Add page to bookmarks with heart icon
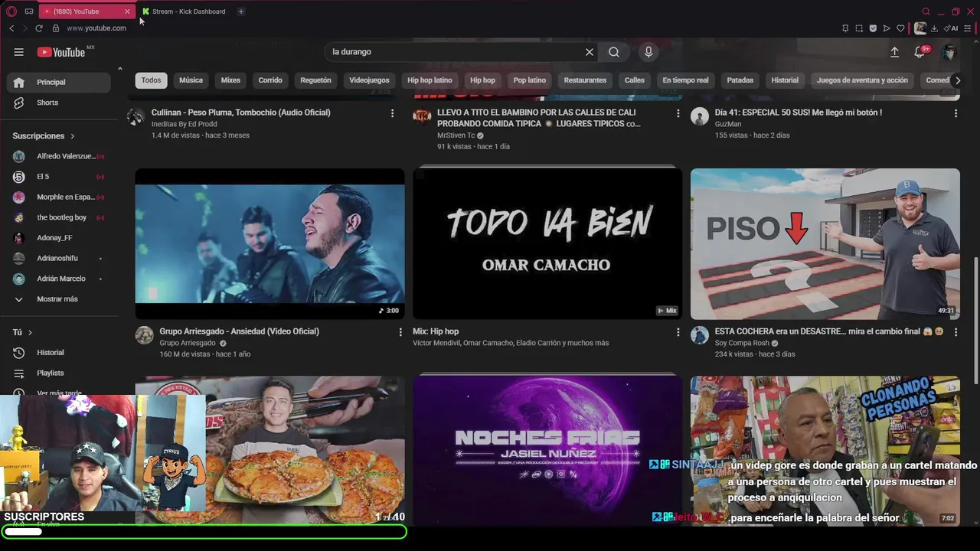 [900, 28]
